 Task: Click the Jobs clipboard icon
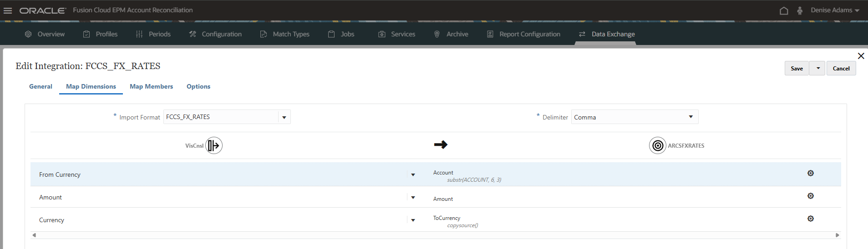331,34
